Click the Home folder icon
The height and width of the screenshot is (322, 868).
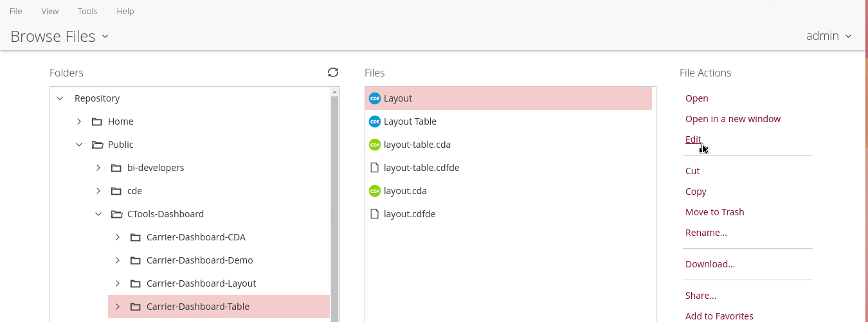point(97,121)
